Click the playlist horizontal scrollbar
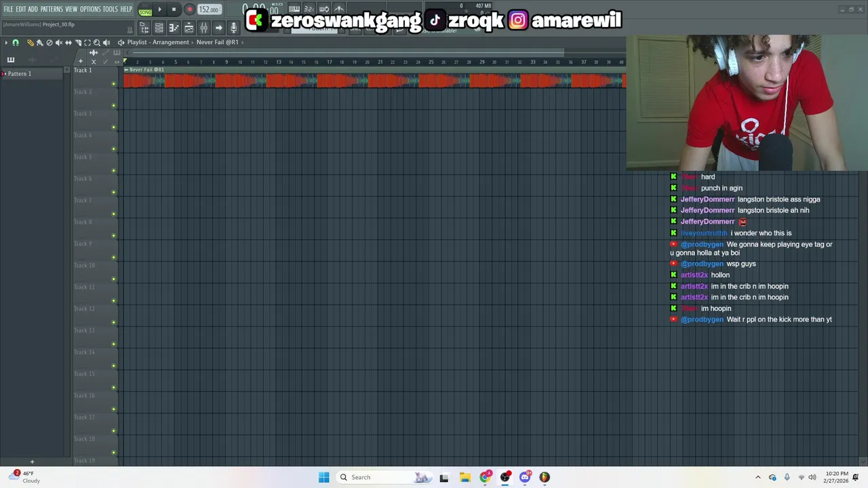This screenshot has height=488, width=868. click(x=346, y=52)
